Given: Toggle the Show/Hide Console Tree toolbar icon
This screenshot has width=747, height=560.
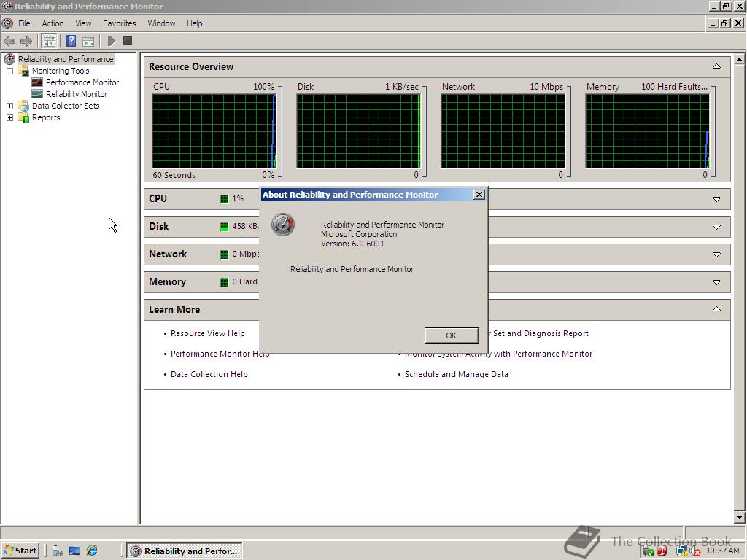Looking at the screenshot, I should tap(49, 42).
